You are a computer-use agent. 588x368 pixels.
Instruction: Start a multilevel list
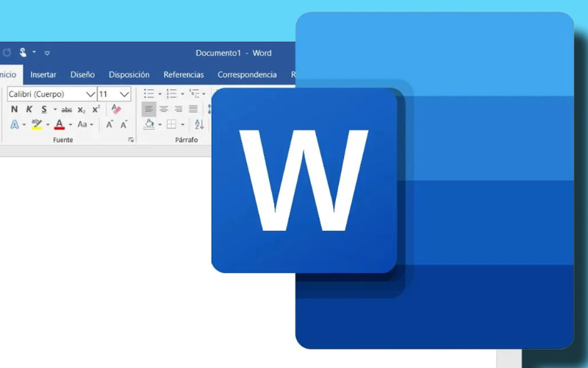(194, 93)
